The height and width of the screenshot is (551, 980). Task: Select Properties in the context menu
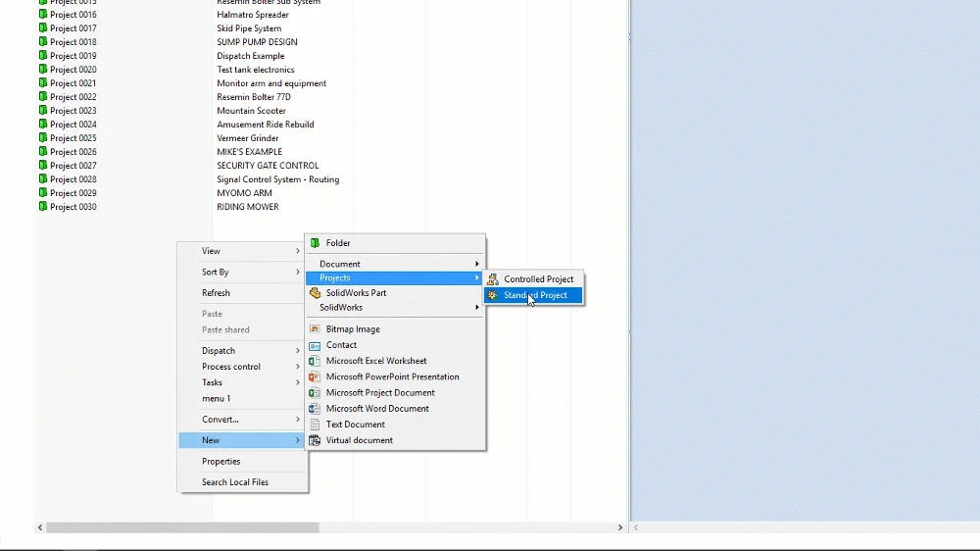pos(220,462)
